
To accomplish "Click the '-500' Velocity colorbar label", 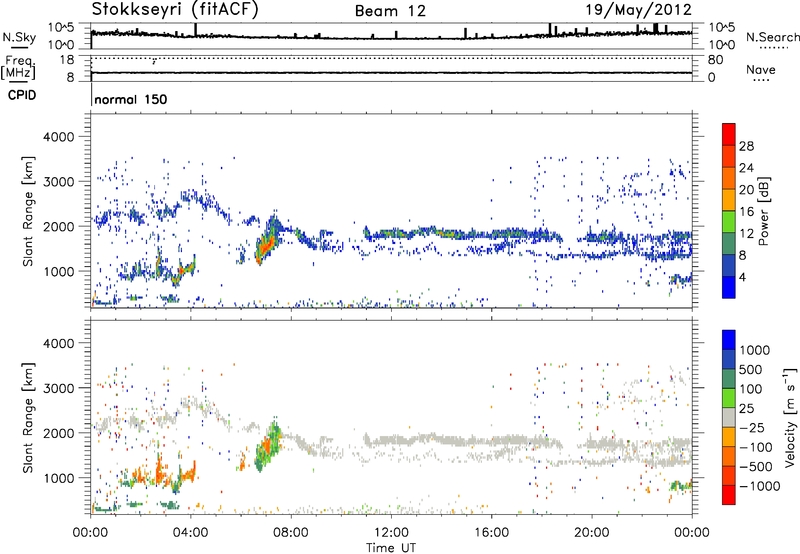I will click(x=756, y=467).
